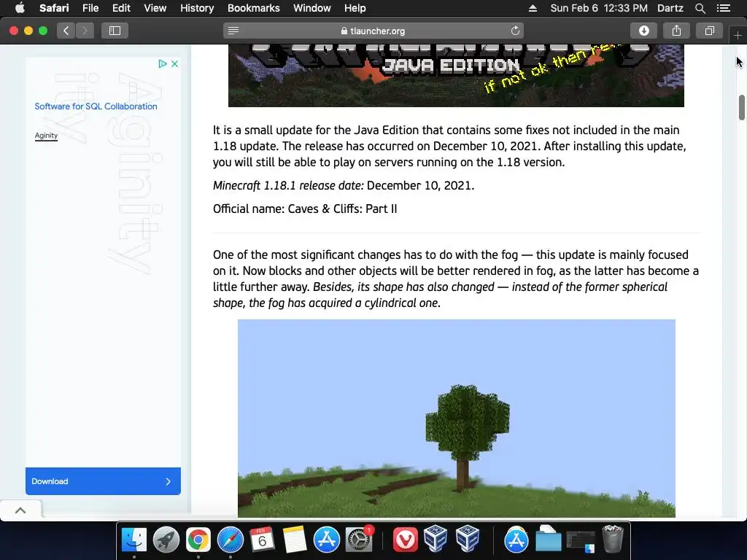
Task: Open Reader view icon in address bar
Action: click(233, 31)
